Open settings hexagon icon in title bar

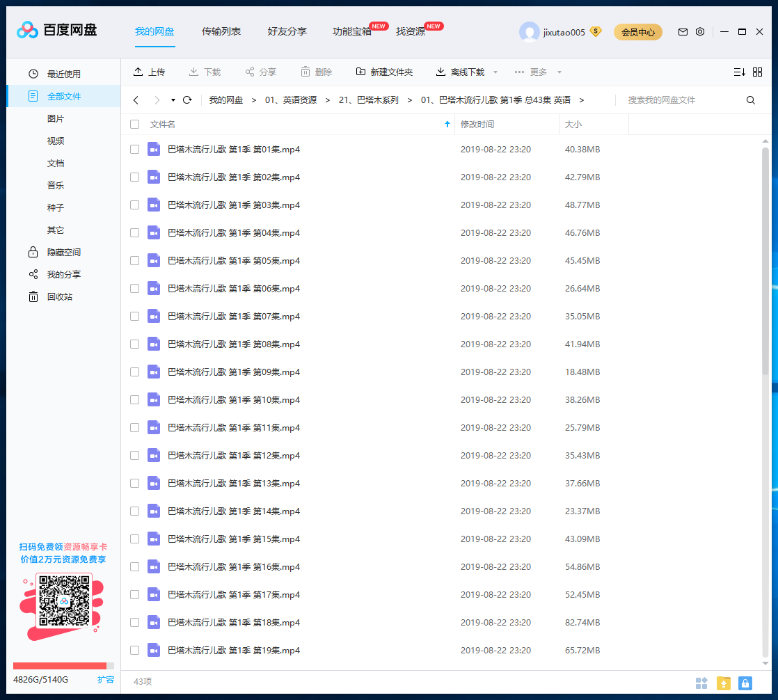coord(700,32)
